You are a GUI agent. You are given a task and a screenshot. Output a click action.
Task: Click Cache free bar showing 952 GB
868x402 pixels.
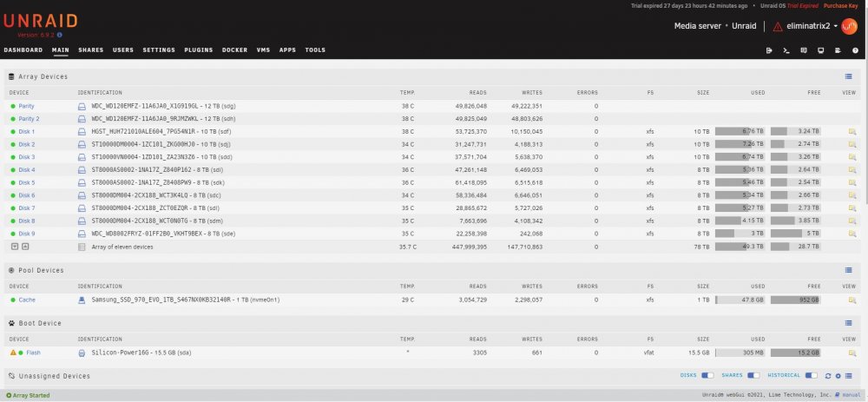[x=795, y=300]
